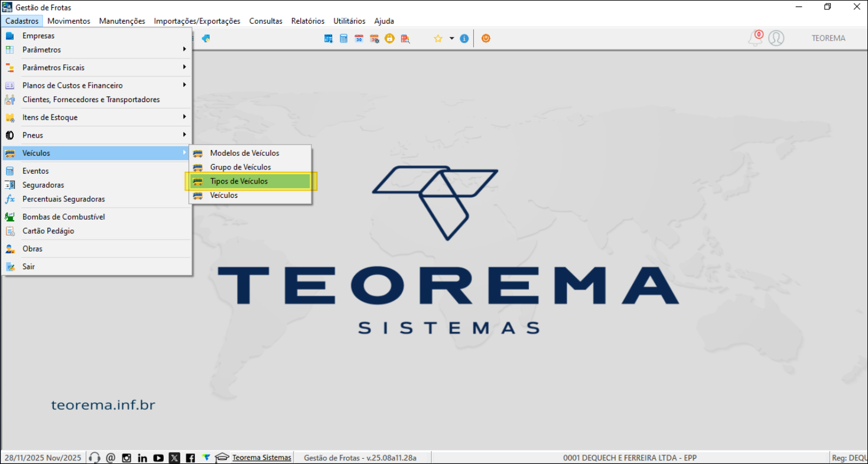Click the date field in status bar
The image size is (868, 464).
click(43, 458)
